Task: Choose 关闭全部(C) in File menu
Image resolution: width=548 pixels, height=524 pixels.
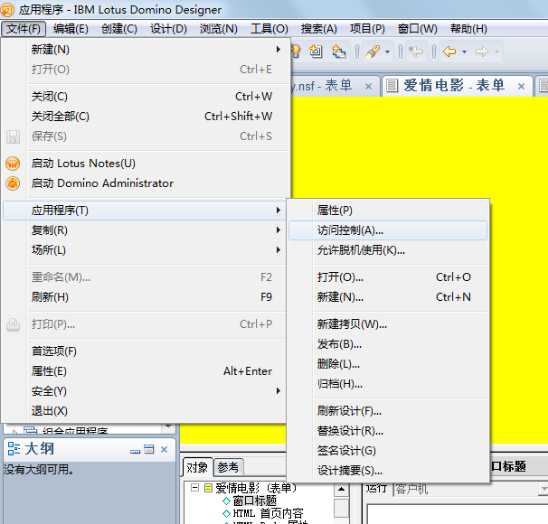Action: click(x=146, y=116)
